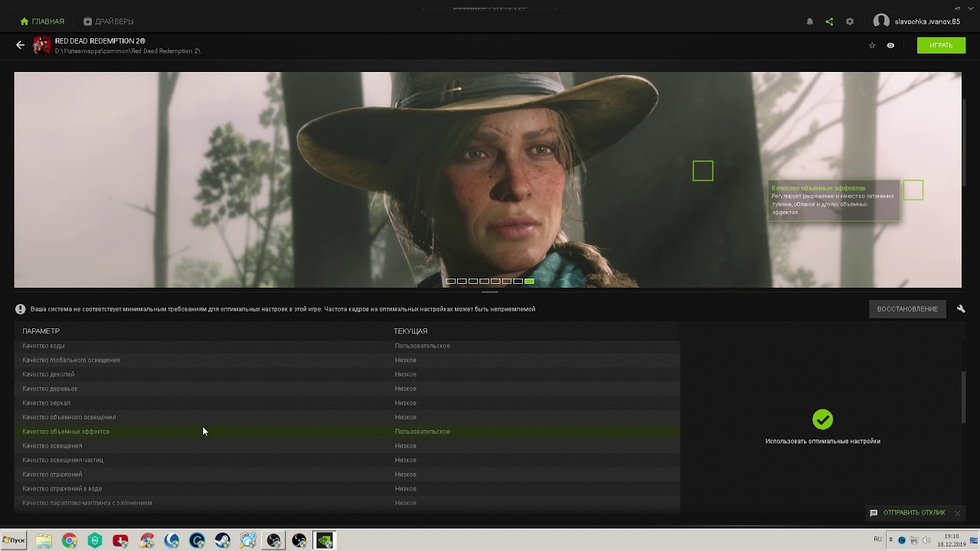
Task: Open CCleaner from the taskbar
Action: (146, 540)
